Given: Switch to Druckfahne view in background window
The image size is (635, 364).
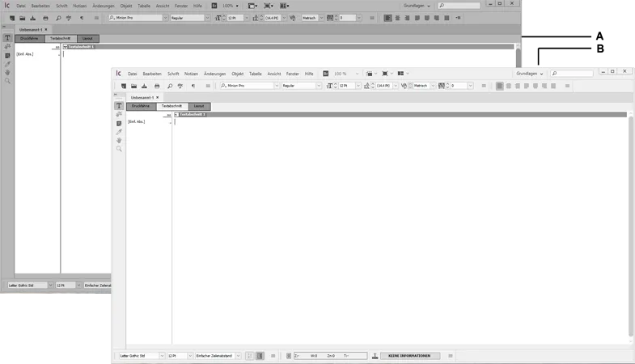Looking at the screenshot, I should point(29,38).
